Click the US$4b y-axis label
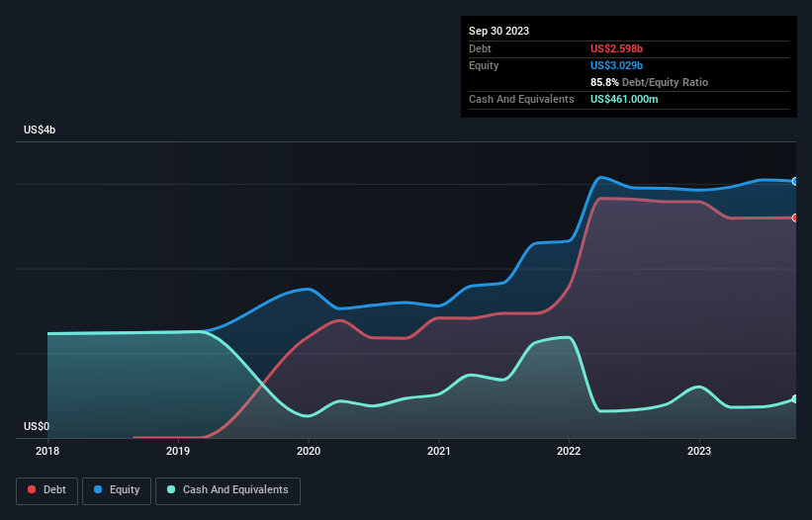812x520 pixels. 40,130
